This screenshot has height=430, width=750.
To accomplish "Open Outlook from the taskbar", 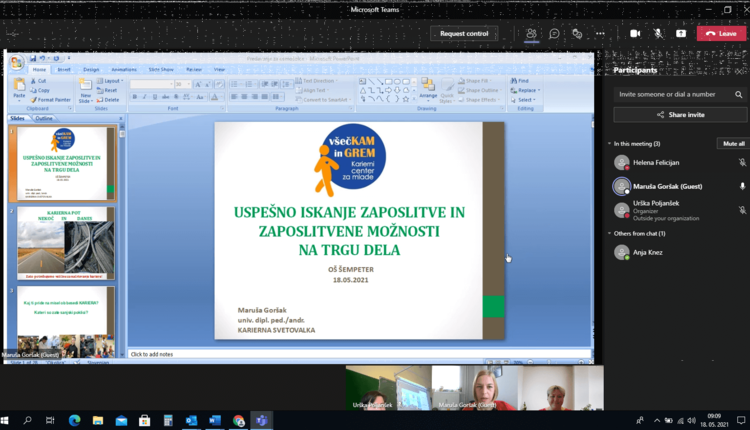I will [191, 421].
